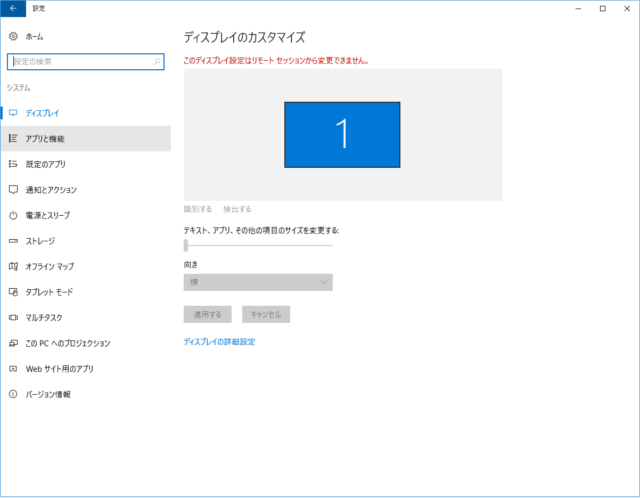
Task: Click the text size scaling slider
Action: click(258, 245)
